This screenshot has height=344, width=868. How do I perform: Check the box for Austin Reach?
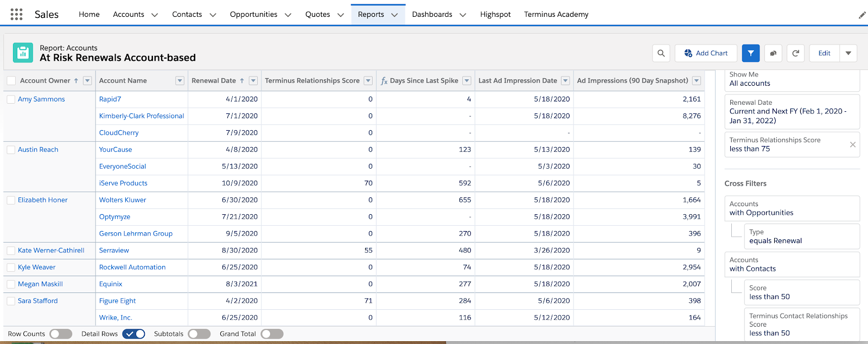[11, 150]
